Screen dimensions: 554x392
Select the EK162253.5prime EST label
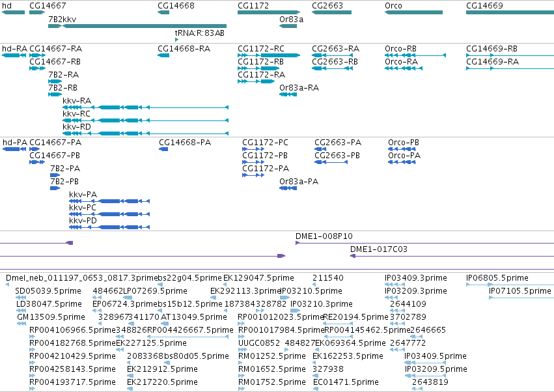tap(348, 356)
